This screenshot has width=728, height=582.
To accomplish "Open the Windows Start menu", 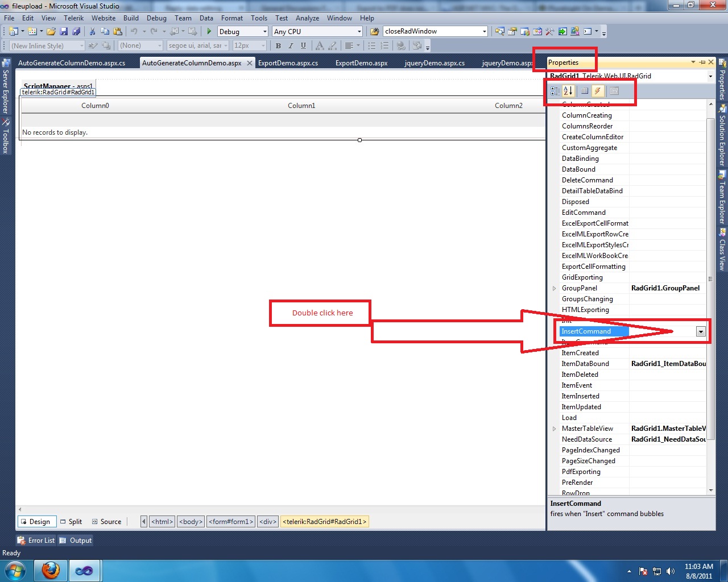I will (15, 571).
